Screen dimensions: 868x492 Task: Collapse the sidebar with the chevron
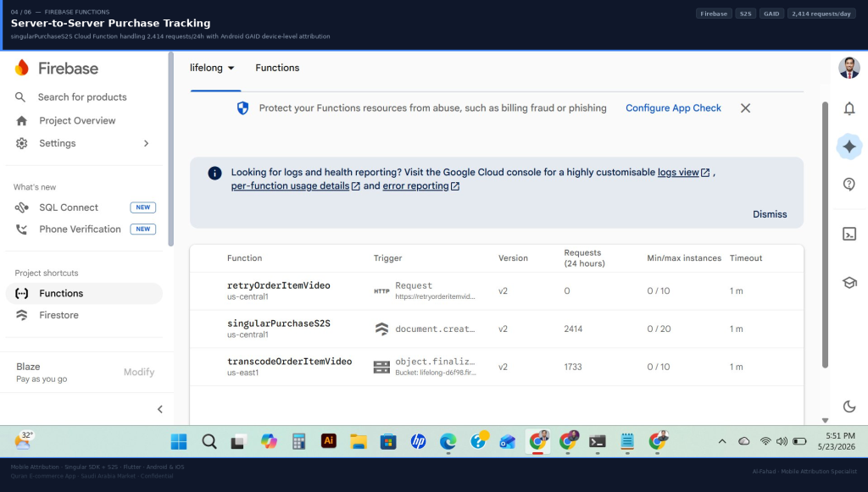(160, 409)
